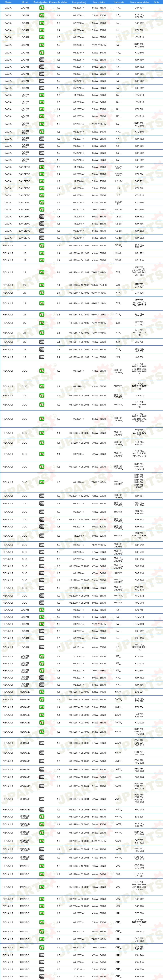The width and height of the screenshot is (163, 980).
Task: Click the Model column header
Action: point(25,2)
